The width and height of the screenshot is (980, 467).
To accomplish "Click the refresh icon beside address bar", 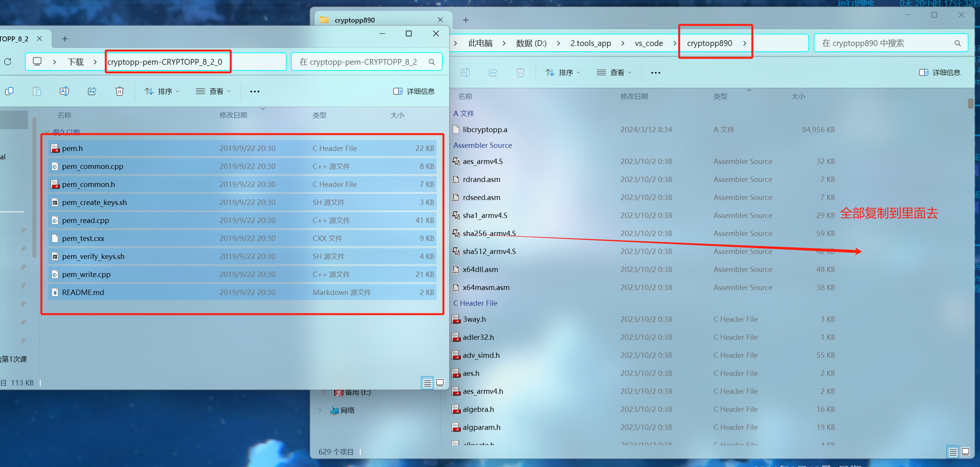I will point(8,62).
